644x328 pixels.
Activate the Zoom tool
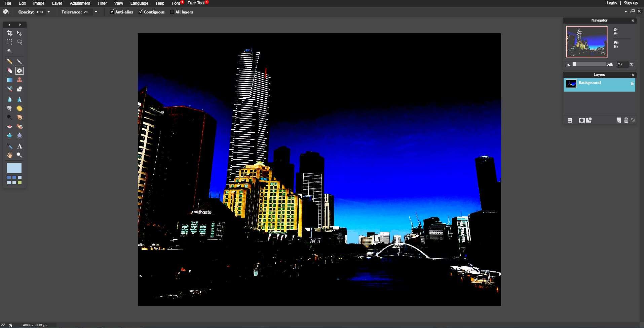[x=20, y=155]
